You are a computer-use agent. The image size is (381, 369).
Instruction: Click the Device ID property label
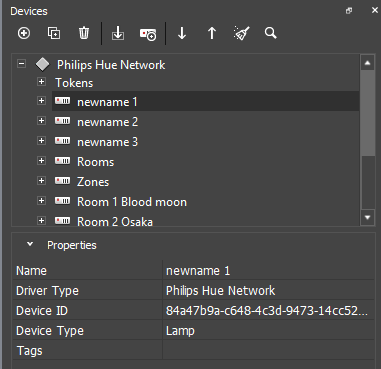point(42,311)
